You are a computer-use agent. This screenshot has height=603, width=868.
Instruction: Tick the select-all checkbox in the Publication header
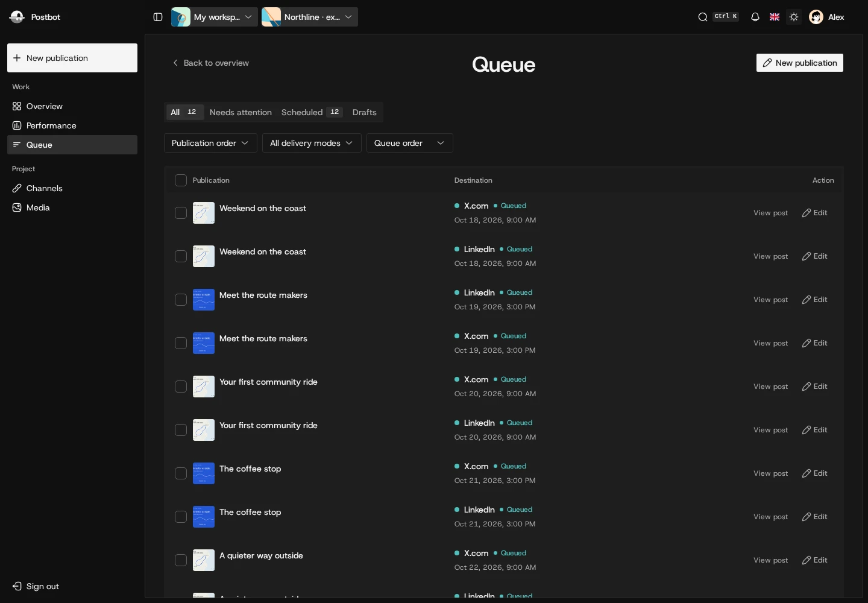pyautogui.click(x=181, y=180)
